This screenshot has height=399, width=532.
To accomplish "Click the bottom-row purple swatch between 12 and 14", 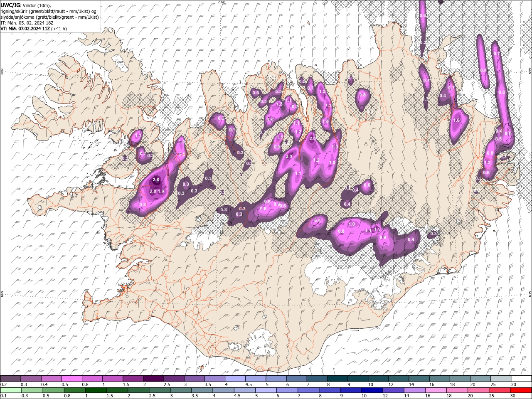I will click(393, 390).
